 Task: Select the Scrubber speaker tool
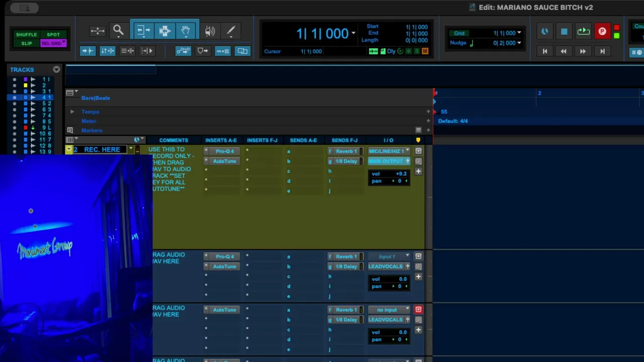click(x=210, y=31)
